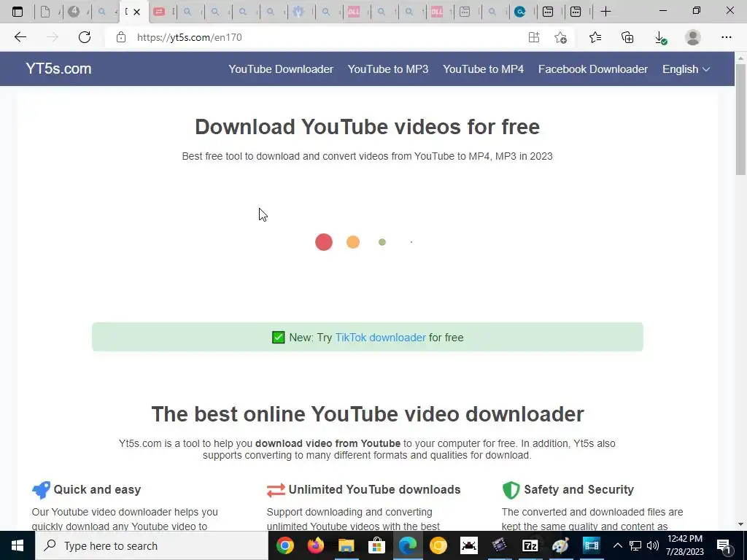Switch to the tab with the red arrows icon
This screenshot has height=560, width=747.
click(160, 12)
